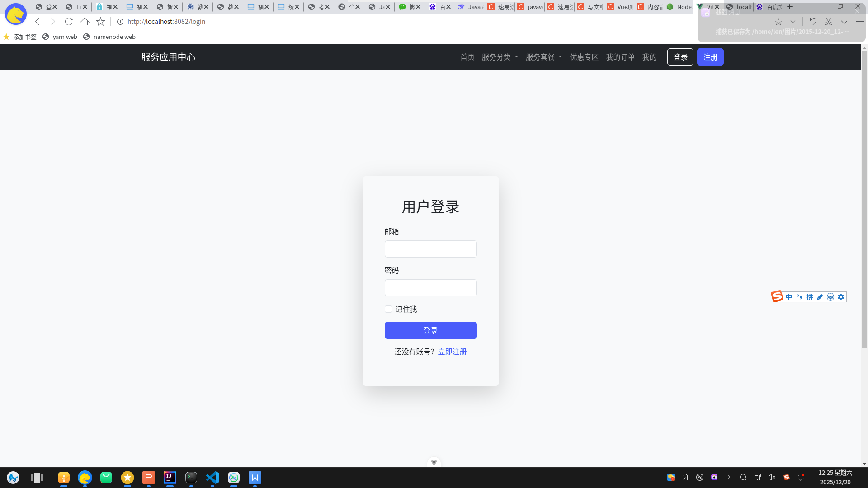868x488 pixels.
Task: Select the pencil handwriting icon on Sogou toolbar
Action: click(x=820, y=297)
